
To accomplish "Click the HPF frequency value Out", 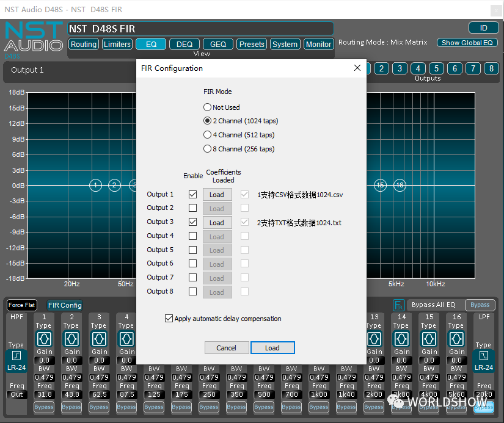I will click(16, 394).
